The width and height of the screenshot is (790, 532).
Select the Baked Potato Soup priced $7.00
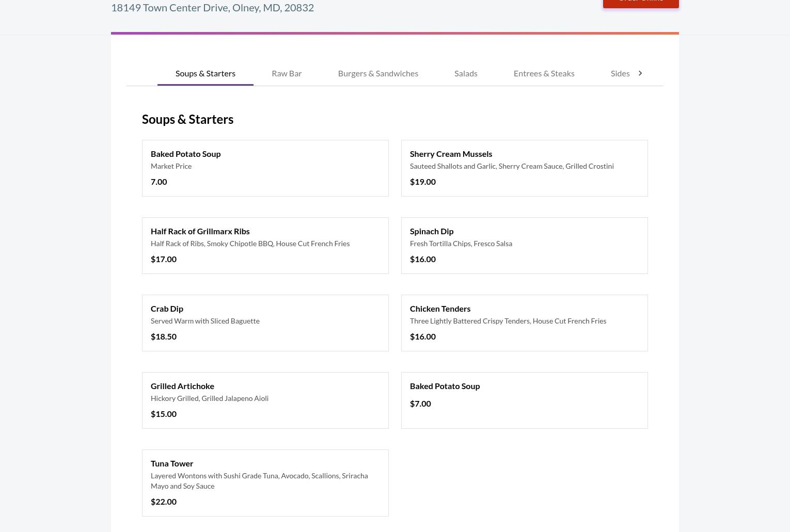[x=524, y=400]
